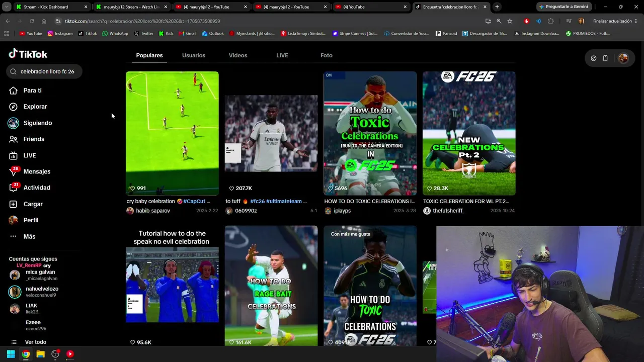This screenshot has width=644, height=362.
Task: Select the Populares results tab
Action: pyautogui.click(x=149, y=55)
